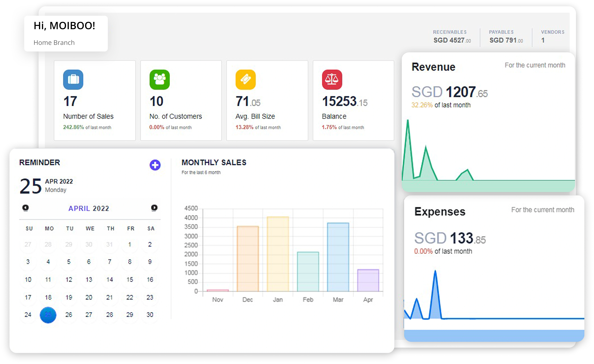The height and width of the screenshot is (364, 594).
Task: Click the Avg. Bill Size label
Action: tap(255, 116)
